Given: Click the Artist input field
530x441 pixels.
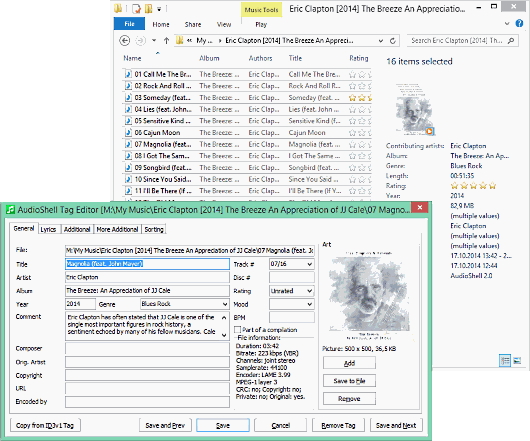Looking at the screenshot, I should click(x=147, y=277).
